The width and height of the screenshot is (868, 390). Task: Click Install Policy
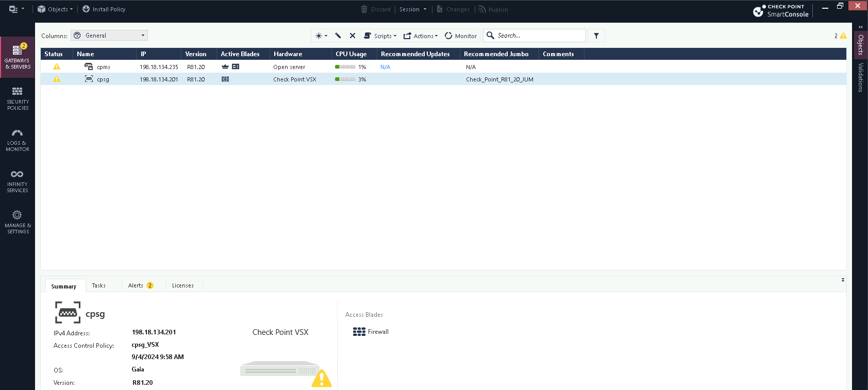point(104,9)
